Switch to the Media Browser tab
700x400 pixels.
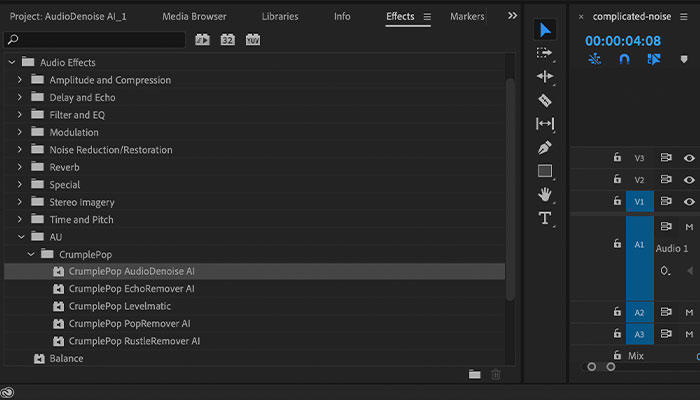194,17
